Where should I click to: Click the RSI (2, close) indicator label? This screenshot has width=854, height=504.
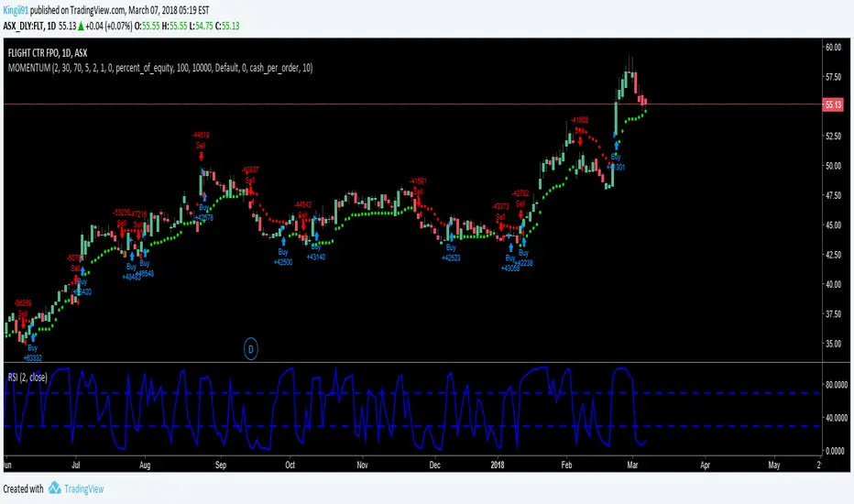pyautogui.click(x=27, y=377)
